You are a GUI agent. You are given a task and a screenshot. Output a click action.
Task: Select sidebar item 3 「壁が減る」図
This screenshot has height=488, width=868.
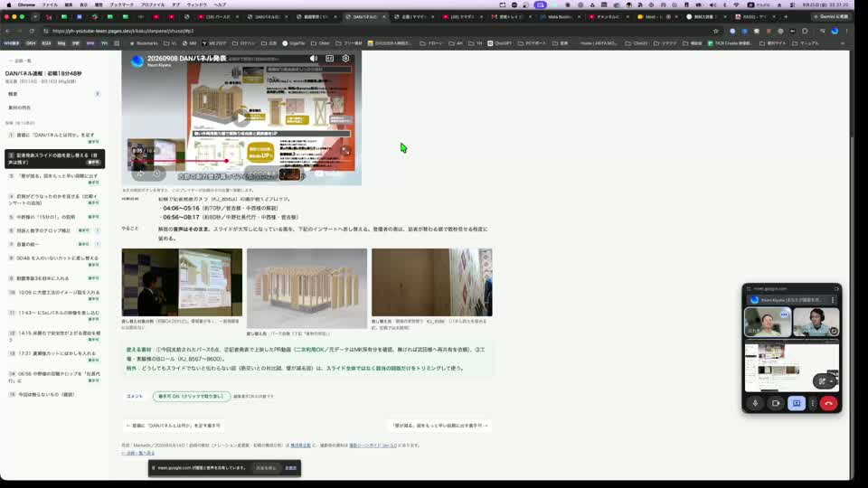53,178
